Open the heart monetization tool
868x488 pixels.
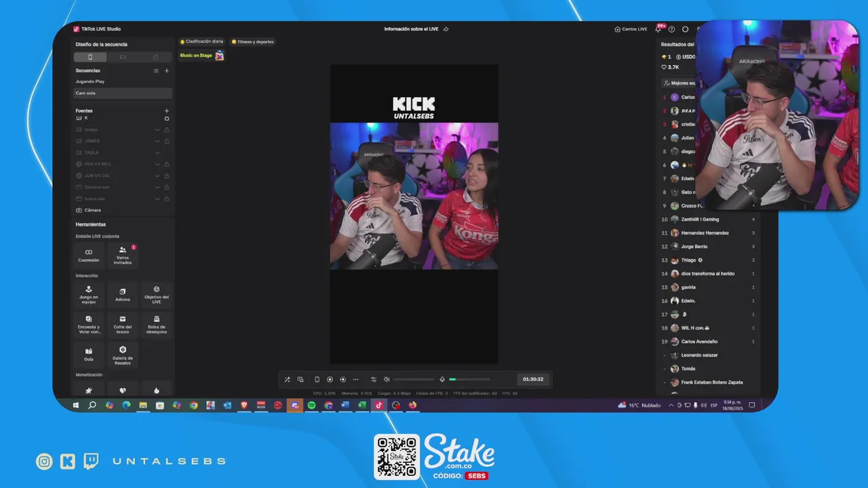point(123,390)
